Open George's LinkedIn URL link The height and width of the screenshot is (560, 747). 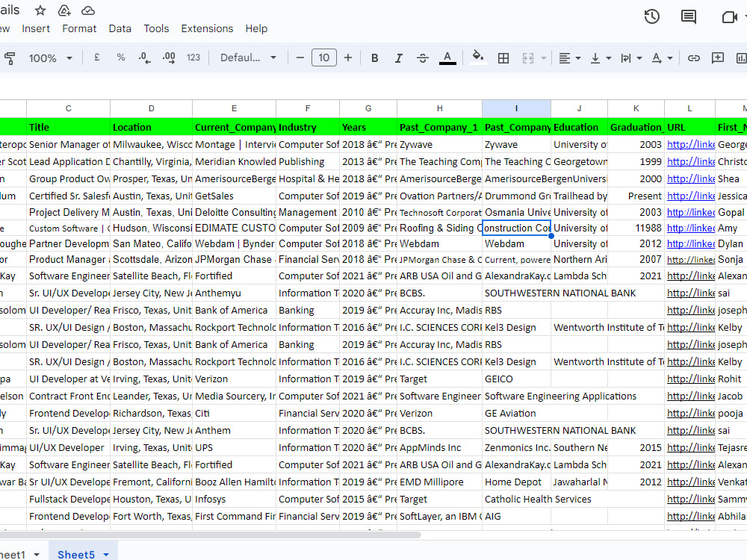click(x=691, y=144)
